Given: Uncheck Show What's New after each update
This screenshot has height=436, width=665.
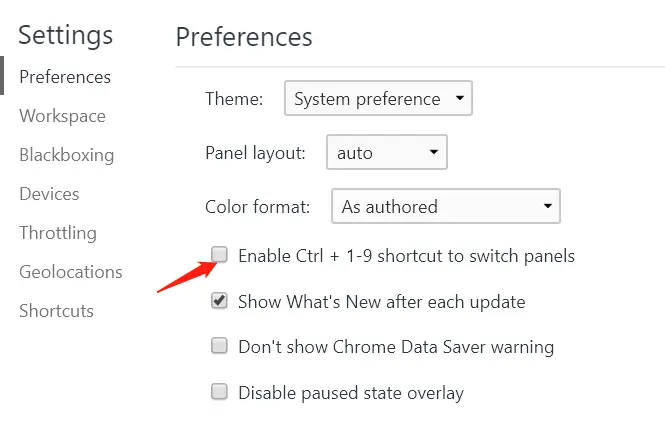Looking at the screenshot, I should tap(219, 301).
